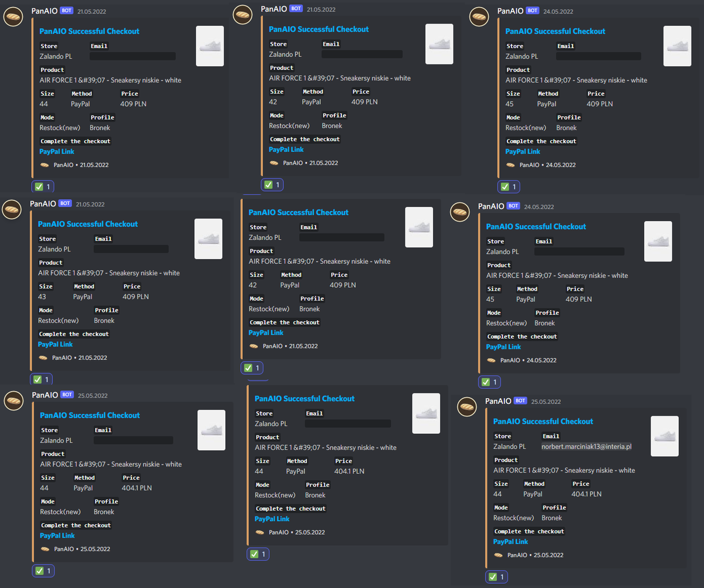Click product name in the size 43 card

109,273
